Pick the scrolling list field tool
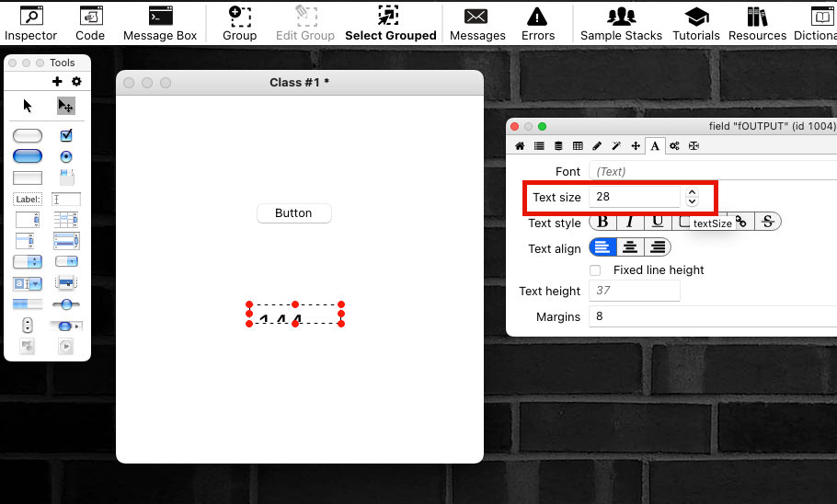Image resolution: width=837 pixels, height=504 pixels. (25, 241)
